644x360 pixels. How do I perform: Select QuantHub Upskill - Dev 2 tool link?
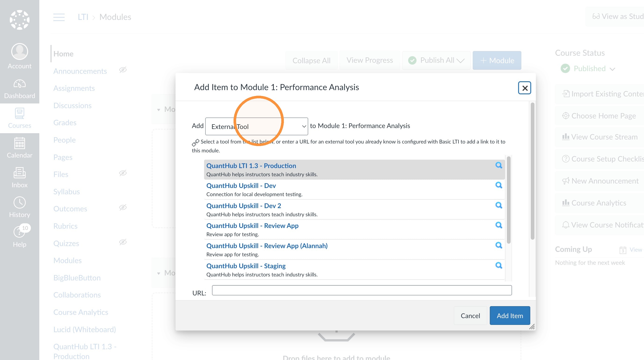tap(244, 206)
